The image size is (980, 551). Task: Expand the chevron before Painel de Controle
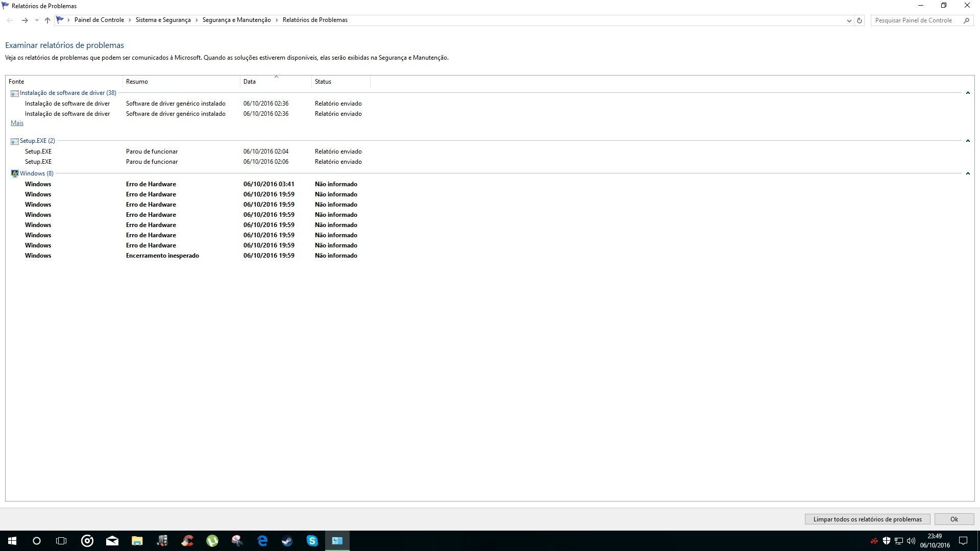[68, 20]
